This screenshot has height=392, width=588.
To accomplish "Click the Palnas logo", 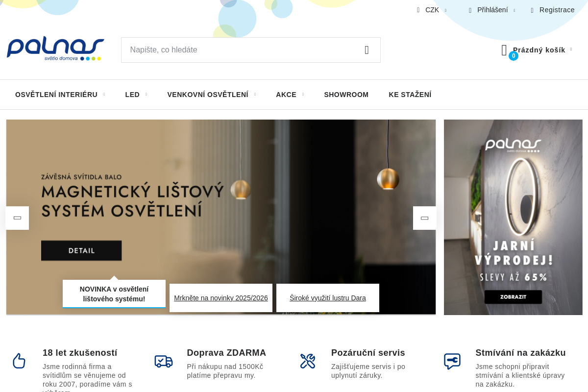I will click(x=55, y=49).
